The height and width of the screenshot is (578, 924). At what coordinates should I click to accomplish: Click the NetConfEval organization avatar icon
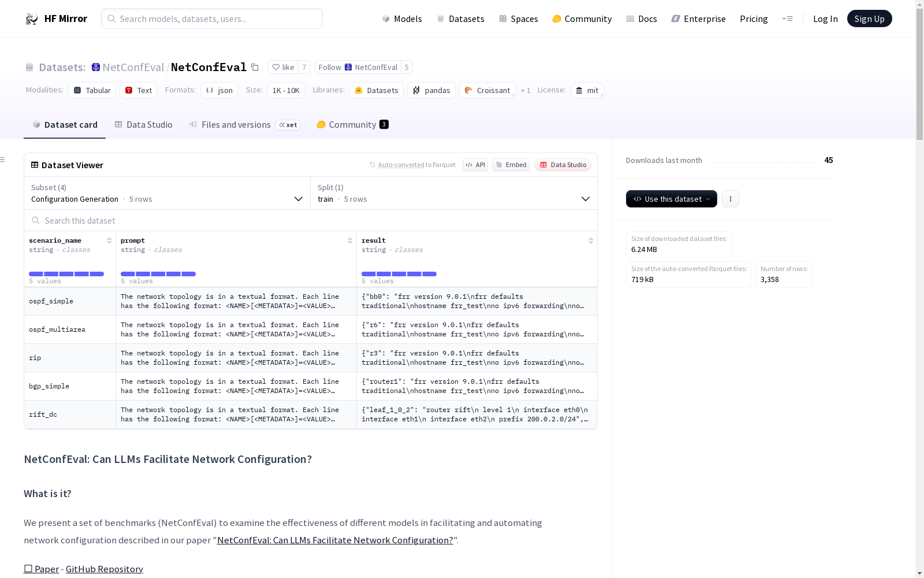(x=96, y=67)
